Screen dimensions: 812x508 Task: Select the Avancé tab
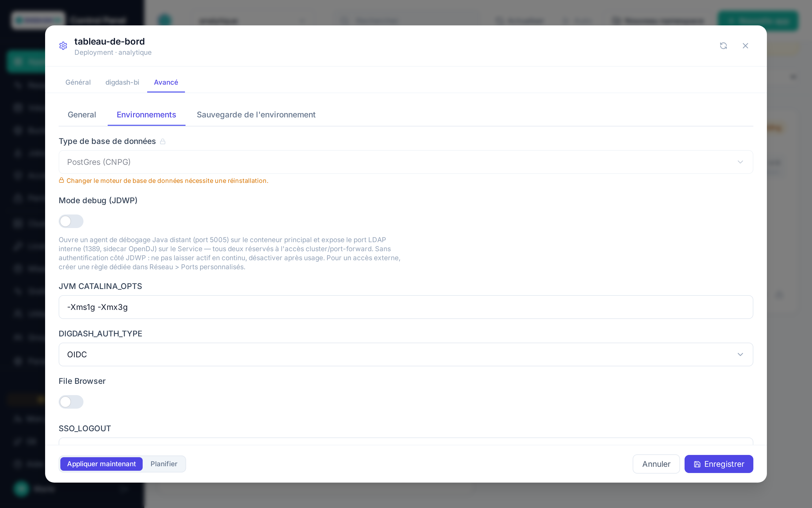click(166, 82)
